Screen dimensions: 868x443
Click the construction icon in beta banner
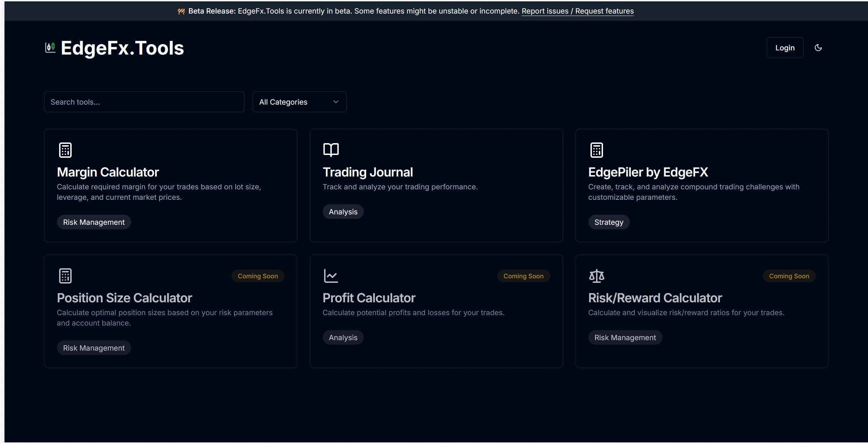pos(181,11)
